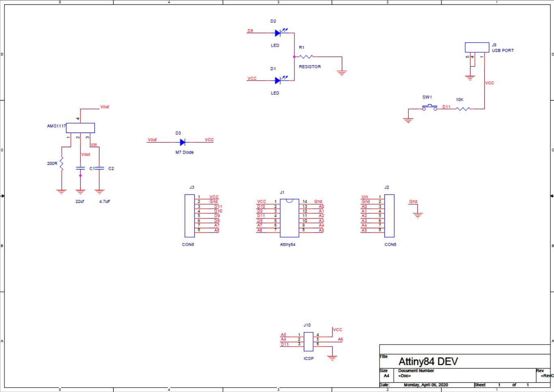Click the '10K' resistor value
Image resolution: width=554 pixels, height=392 pixels.
(460, 100)
